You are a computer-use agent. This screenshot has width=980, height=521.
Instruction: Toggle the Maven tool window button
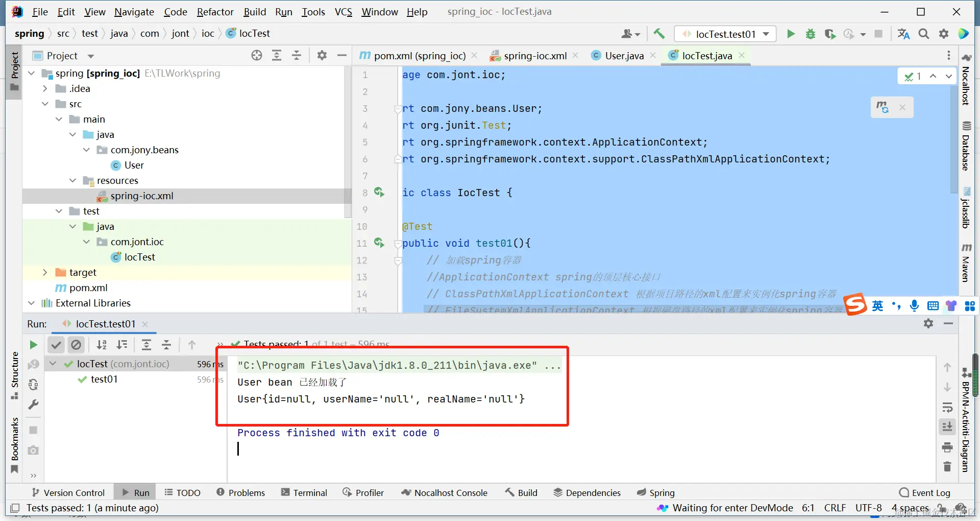click(x=966, y=263)
